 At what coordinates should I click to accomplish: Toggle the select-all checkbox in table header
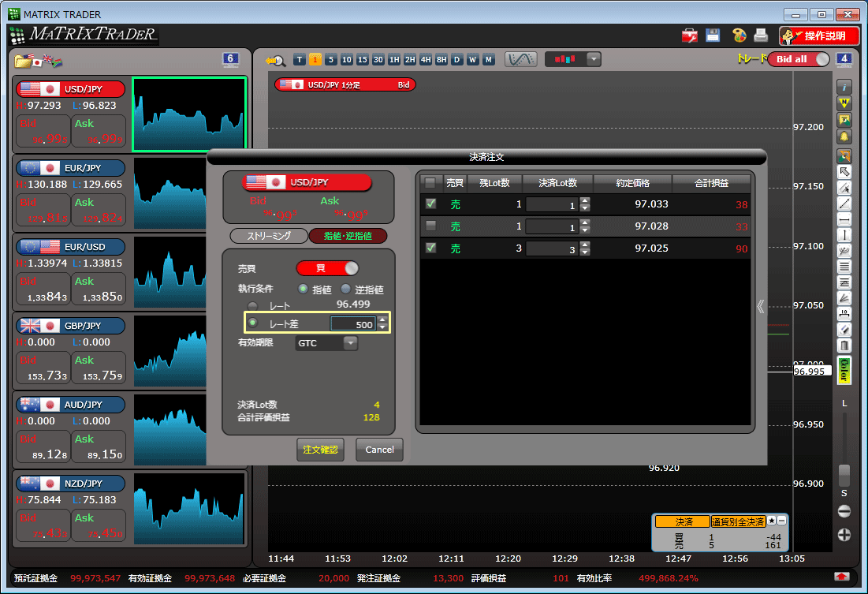click(430, 182)
